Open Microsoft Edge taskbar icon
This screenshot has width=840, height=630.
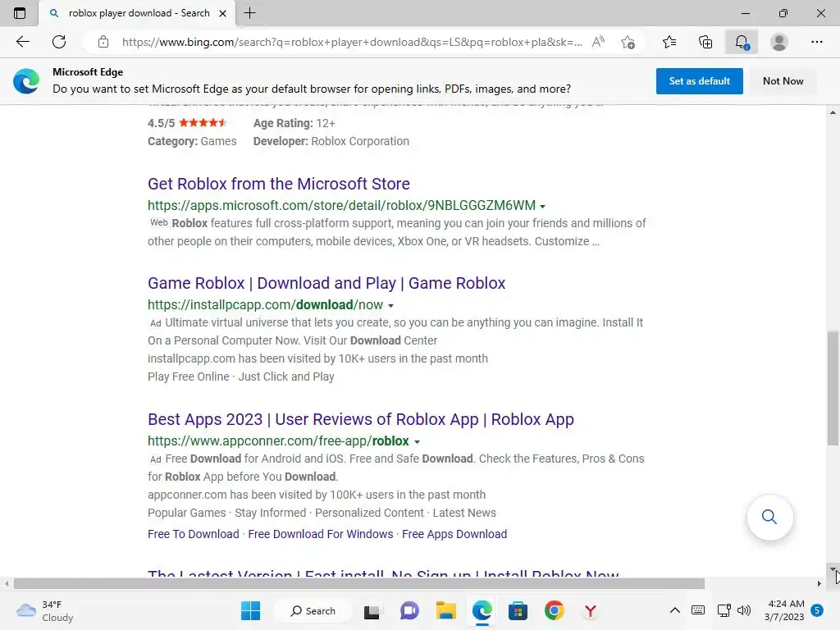[482, 610]
